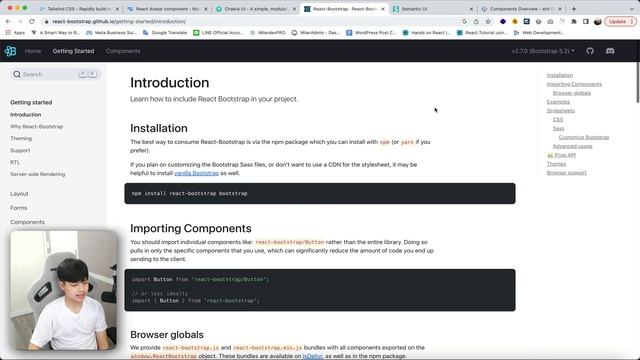Open Home in the navbar
This screenshot has height=360, width=640.
33,51
